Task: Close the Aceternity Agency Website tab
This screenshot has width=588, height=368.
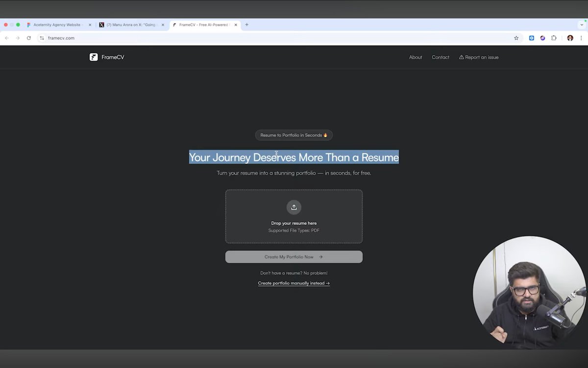Action: pyautogui.click(x=90, y=25)
